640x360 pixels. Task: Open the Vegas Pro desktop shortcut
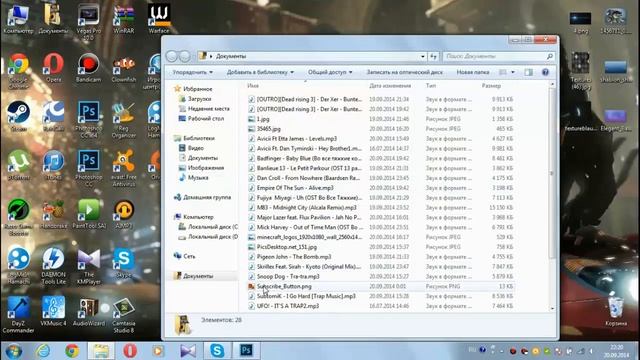pos(89,21)
